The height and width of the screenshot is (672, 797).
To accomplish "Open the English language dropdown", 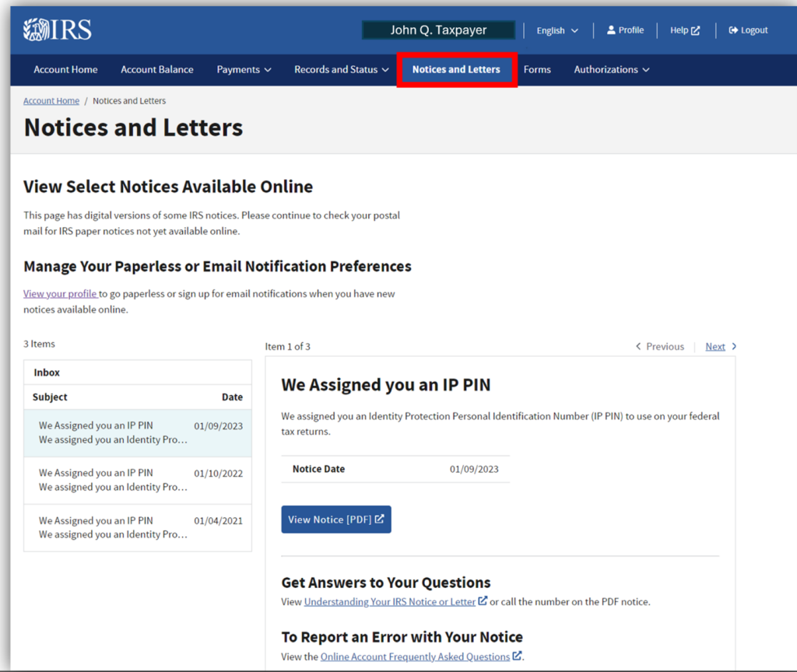I will (557, 30).
